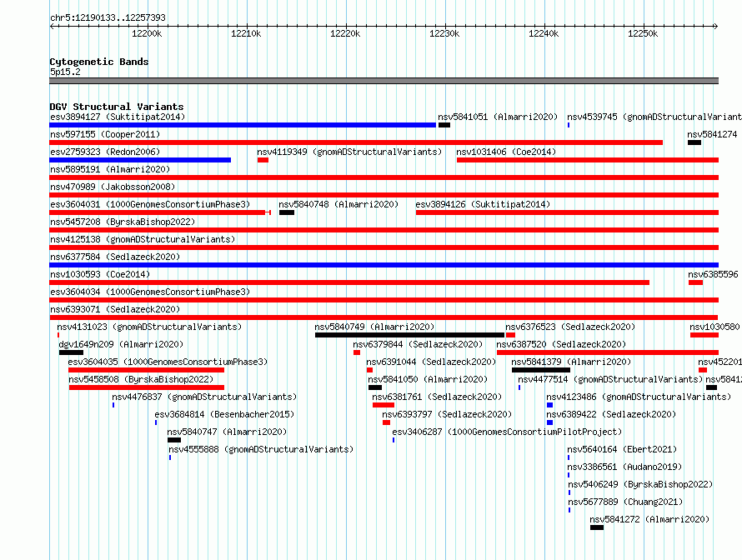This screenshot has height=560, width=742.
Task: Open the nsv5840749 (Almarri2020) label
Action: (374, 327)
